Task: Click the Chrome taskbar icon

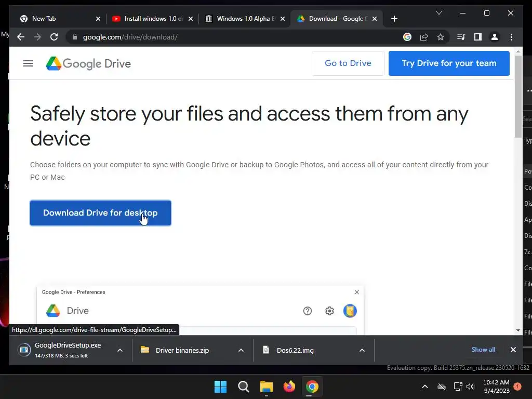Action: tap(312, 387)
